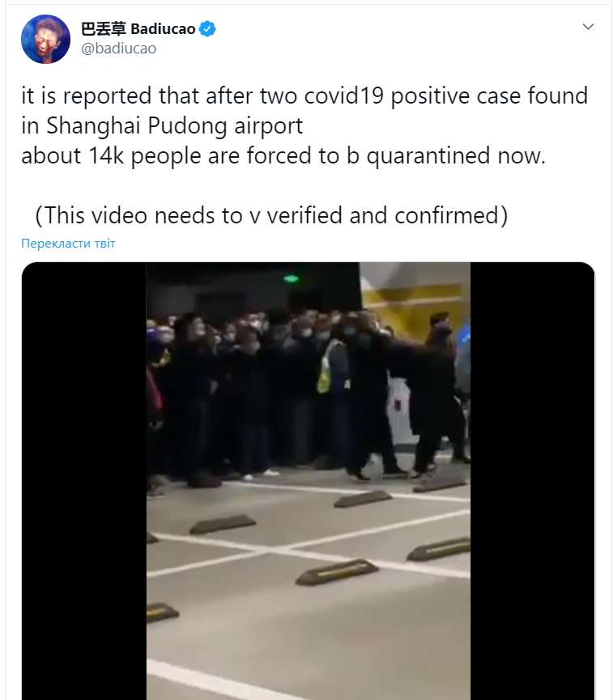
Task: Click the right black bar of video
Action: [533, 481]
